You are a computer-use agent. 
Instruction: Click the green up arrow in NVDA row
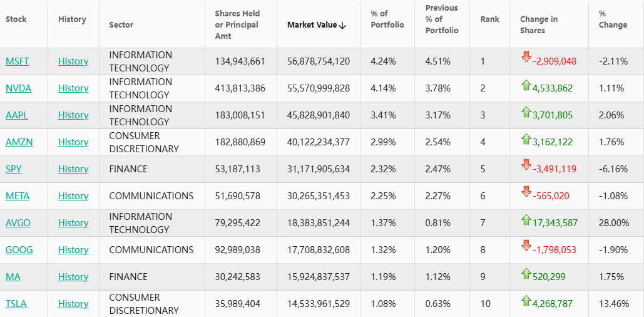point(526,86)
